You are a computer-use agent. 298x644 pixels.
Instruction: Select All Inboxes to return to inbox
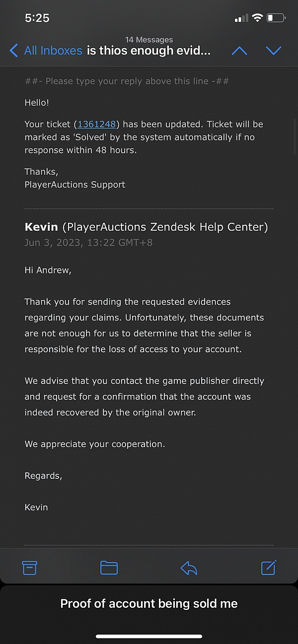point(53,50)
